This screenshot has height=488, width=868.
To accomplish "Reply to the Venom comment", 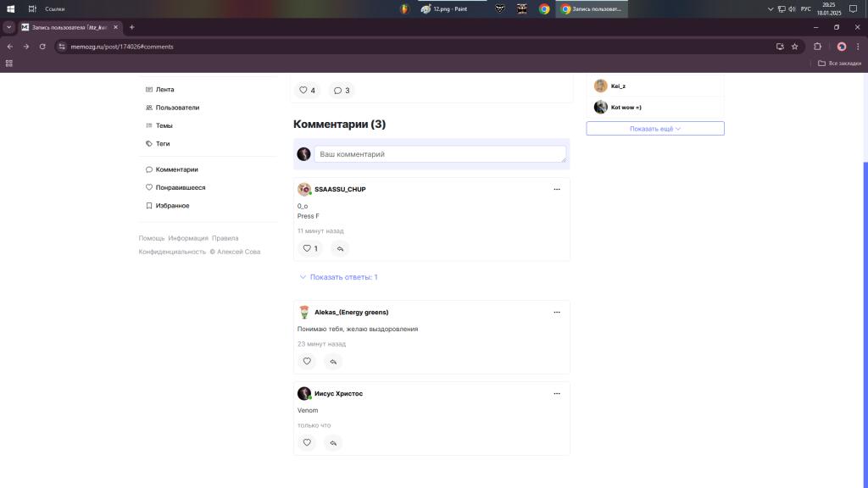I will point(333,442).
